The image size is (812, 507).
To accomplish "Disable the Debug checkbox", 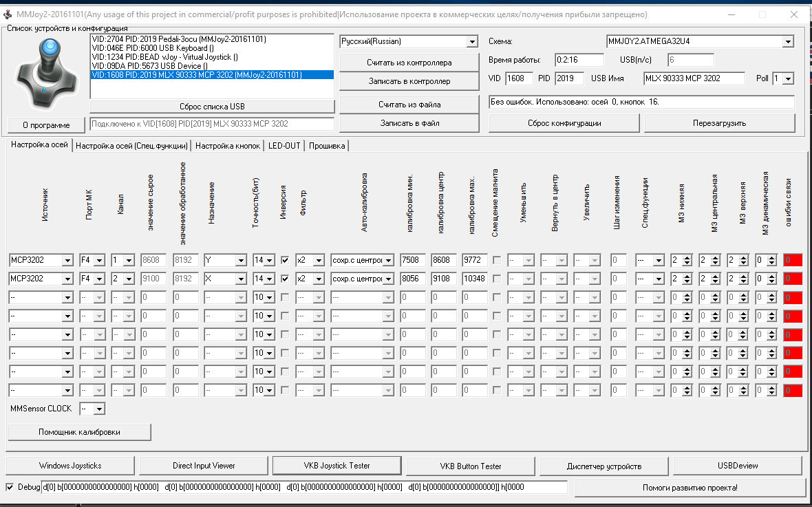I will point(10,487).
